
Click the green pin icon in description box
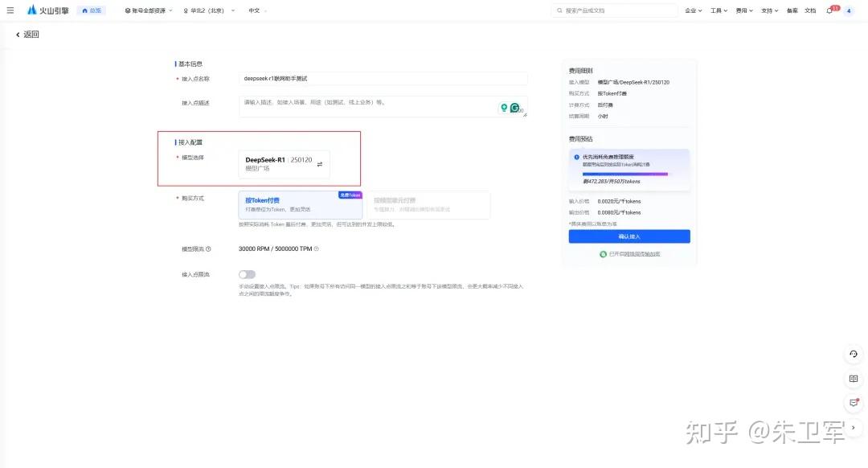[x=504, y=108]
